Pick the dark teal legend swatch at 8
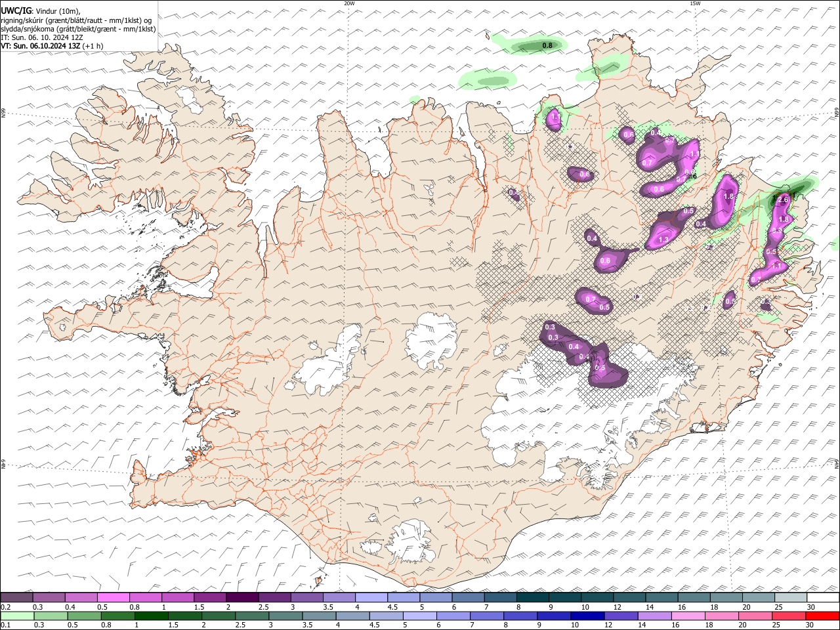The height and width of the screenshot is (630, 840). pos(533,597)
